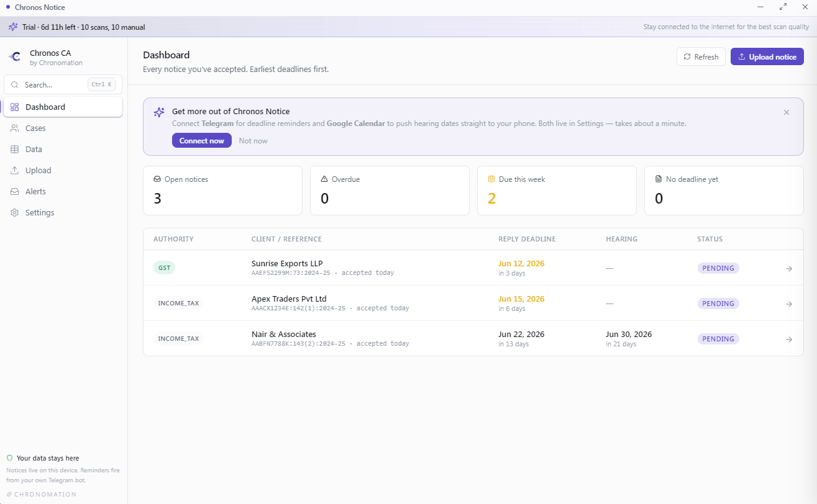Click the GST authority tag

pos(164,268)
